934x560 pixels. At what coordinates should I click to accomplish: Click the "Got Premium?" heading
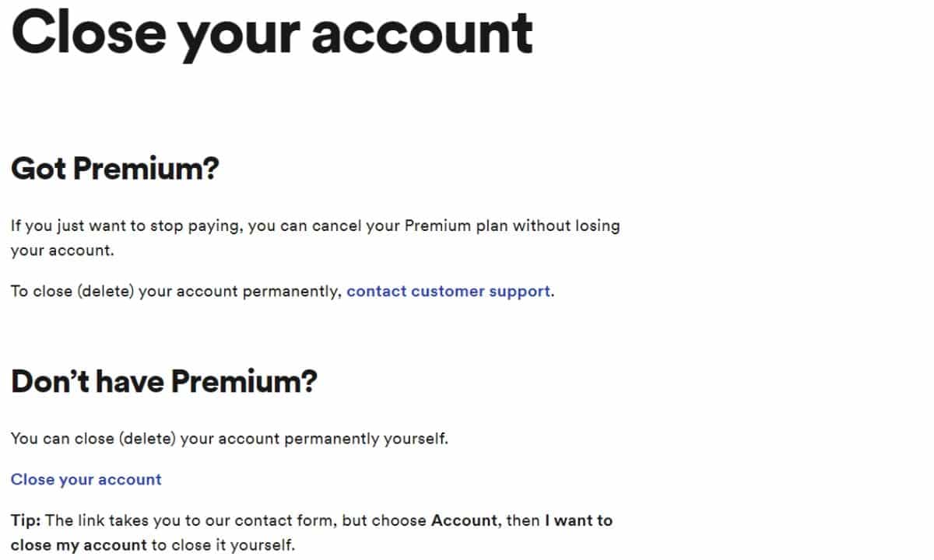tap(114, 169)
